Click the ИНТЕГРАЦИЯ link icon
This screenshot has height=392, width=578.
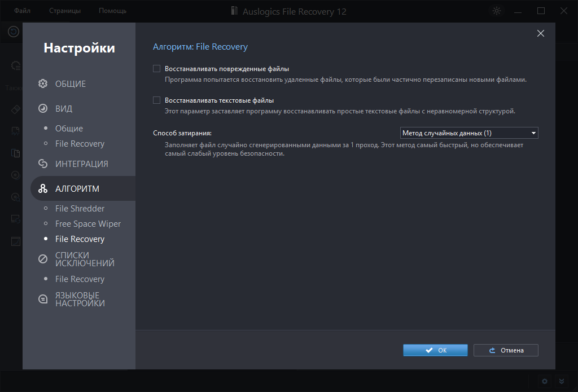pyautogui.click(x=43, y=164)
